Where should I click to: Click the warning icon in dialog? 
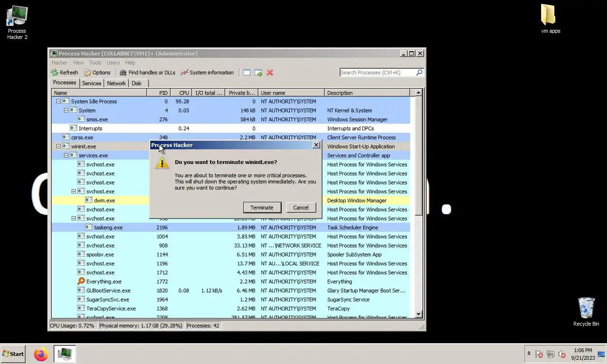(162, 163)
